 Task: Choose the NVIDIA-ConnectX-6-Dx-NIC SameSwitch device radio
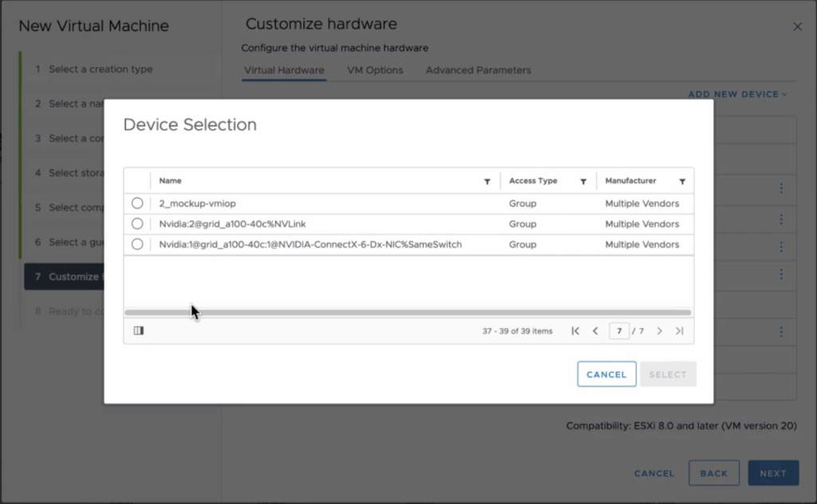coord(137,245)
